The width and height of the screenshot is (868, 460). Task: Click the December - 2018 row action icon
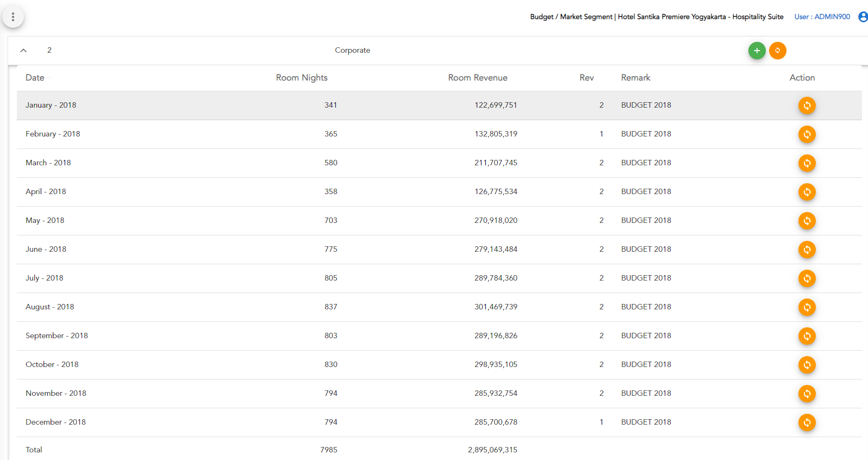(x=807, y=422)
